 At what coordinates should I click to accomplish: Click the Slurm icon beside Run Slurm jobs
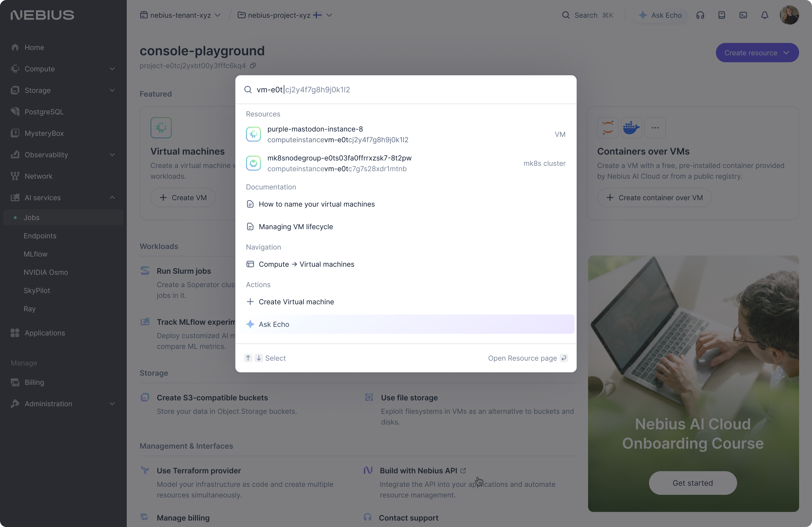click(145, 271)
